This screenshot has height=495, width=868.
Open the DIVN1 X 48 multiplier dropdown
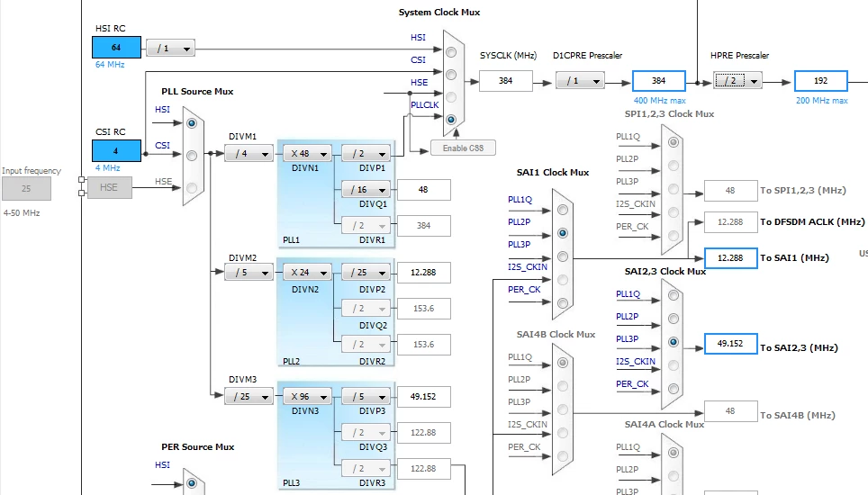tap(307, 154)
